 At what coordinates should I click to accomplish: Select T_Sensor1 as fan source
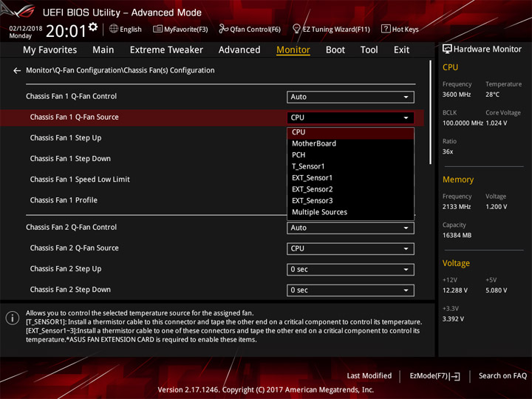(350, 166)
